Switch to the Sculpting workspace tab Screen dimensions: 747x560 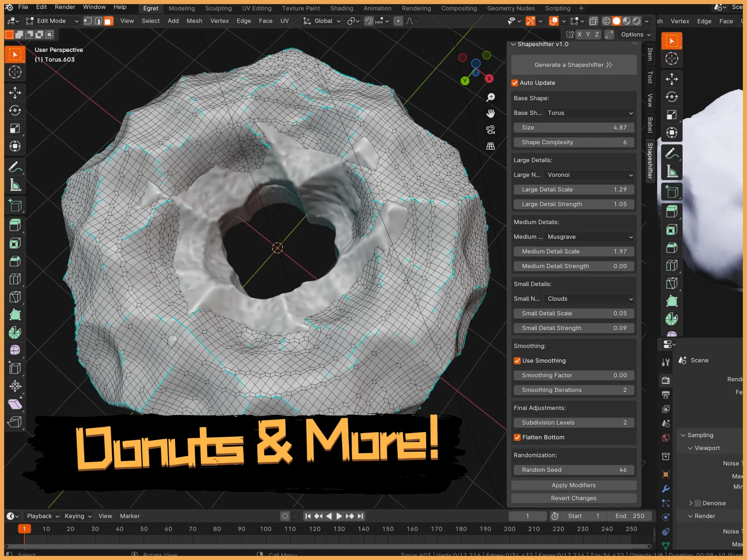coord(218,8)
